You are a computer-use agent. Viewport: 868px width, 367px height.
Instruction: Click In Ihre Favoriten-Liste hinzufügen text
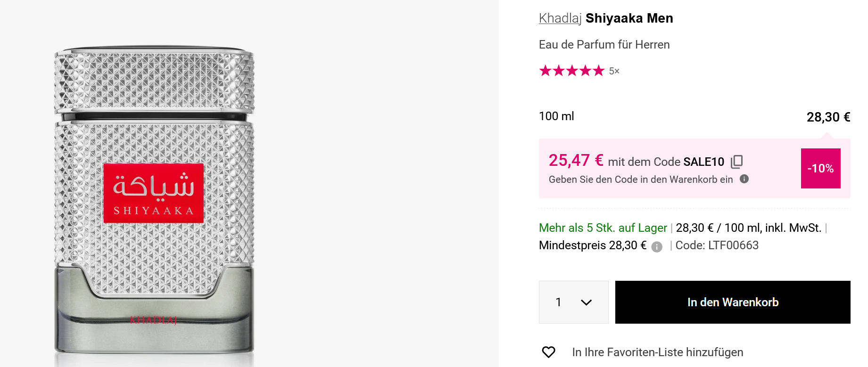pyautogui.click(x=657, y=352)
